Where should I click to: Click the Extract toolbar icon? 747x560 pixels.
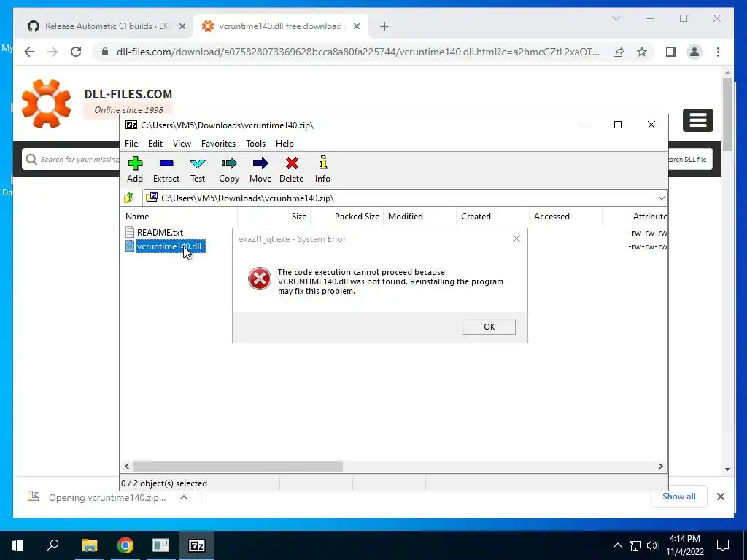[166, 169]
